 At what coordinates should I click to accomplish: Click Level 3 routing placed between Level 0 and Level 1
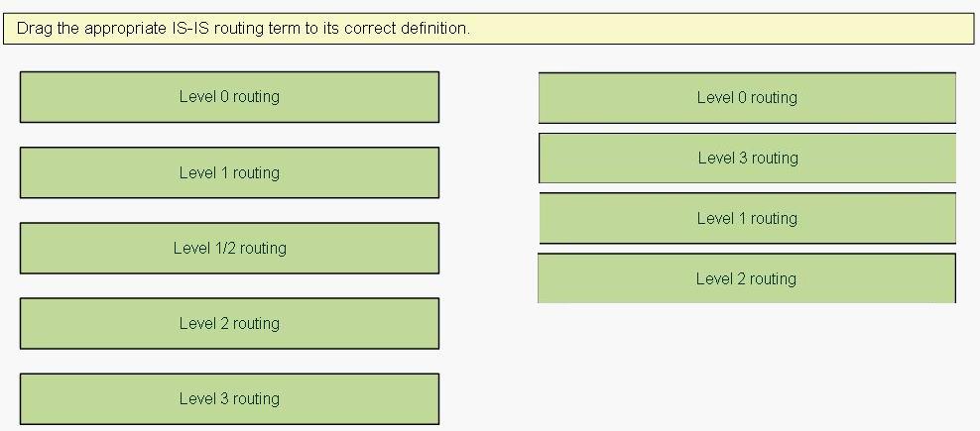click(x=747, y=159)
